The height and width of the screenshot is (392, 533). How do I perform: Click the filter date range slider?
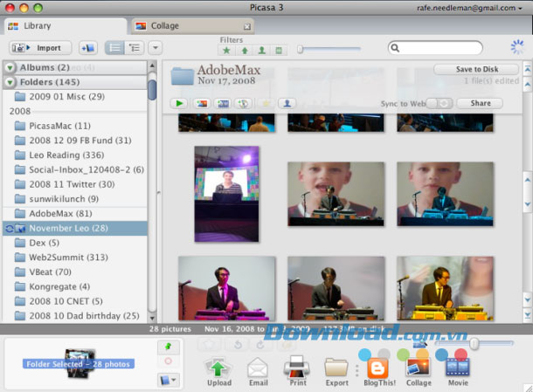(x=329, y=49)
